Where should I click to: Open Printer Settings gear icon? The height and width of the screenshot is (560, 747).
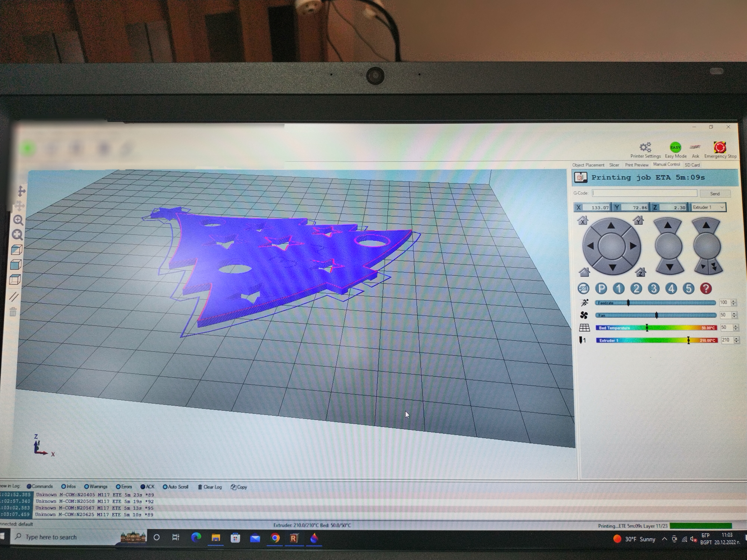pos(645,148)
